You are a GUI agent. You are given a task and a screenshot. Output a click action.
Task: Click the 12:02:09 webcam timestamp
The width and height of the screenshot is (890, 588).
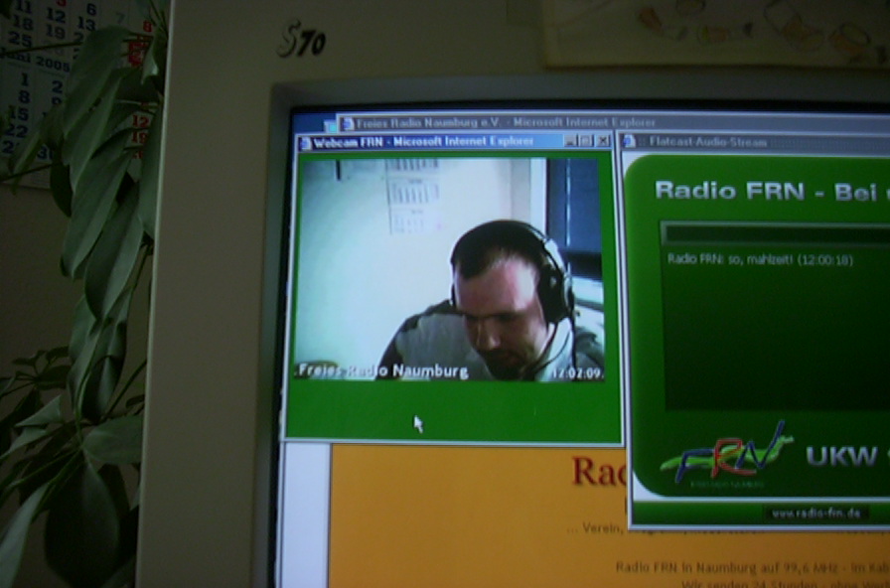point(576,373)
